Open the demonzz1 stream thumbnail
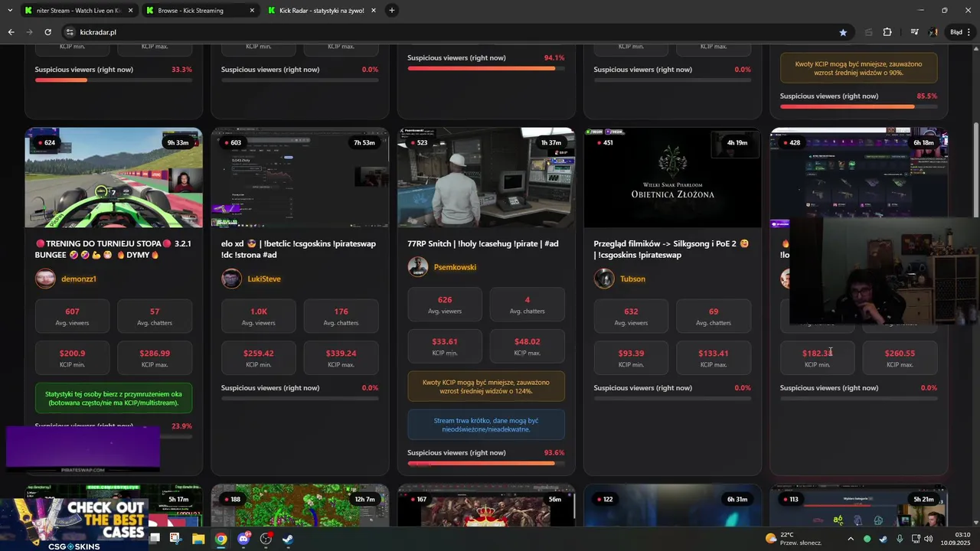Screen dimensions: 980x551 point(113,178)
